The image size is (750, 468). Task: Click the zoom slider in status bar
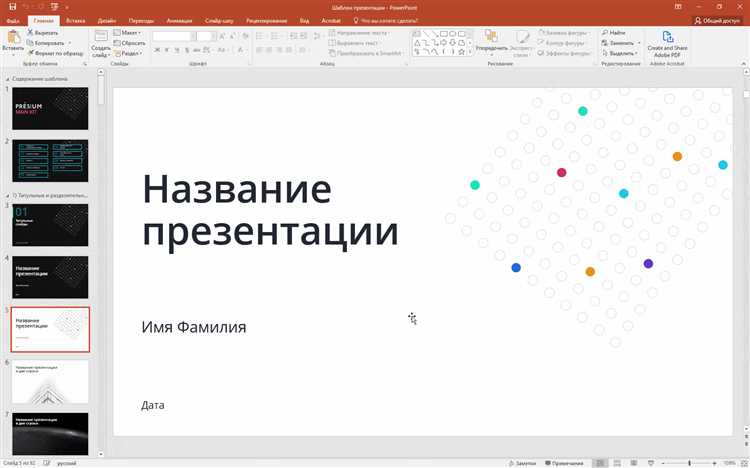[x=689, y=463]
